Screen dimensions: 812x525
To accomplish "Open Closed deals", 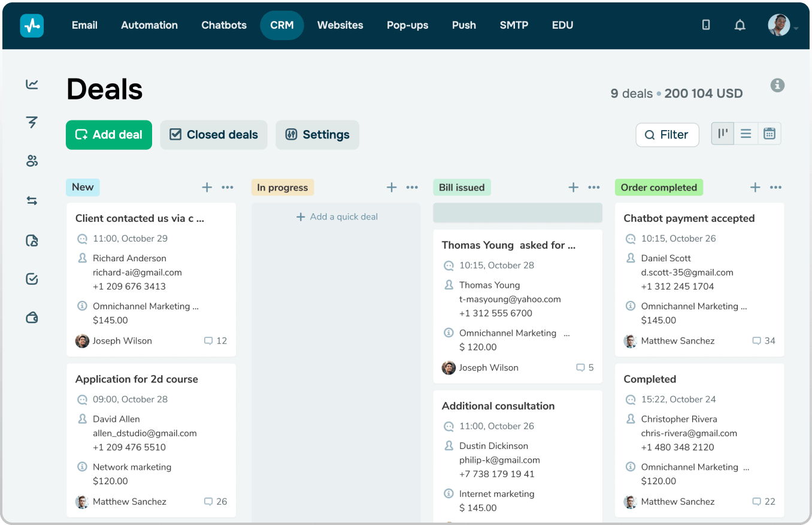I will point(214,135).
